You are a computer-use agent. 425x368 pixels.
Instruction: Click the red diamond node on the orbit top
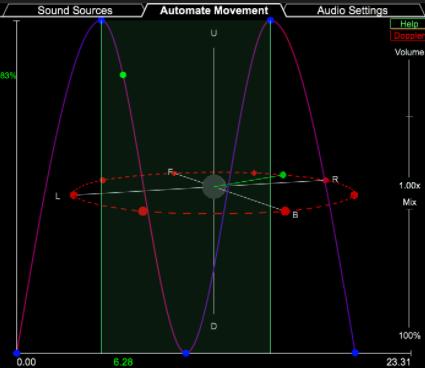(x=254, y=173)
